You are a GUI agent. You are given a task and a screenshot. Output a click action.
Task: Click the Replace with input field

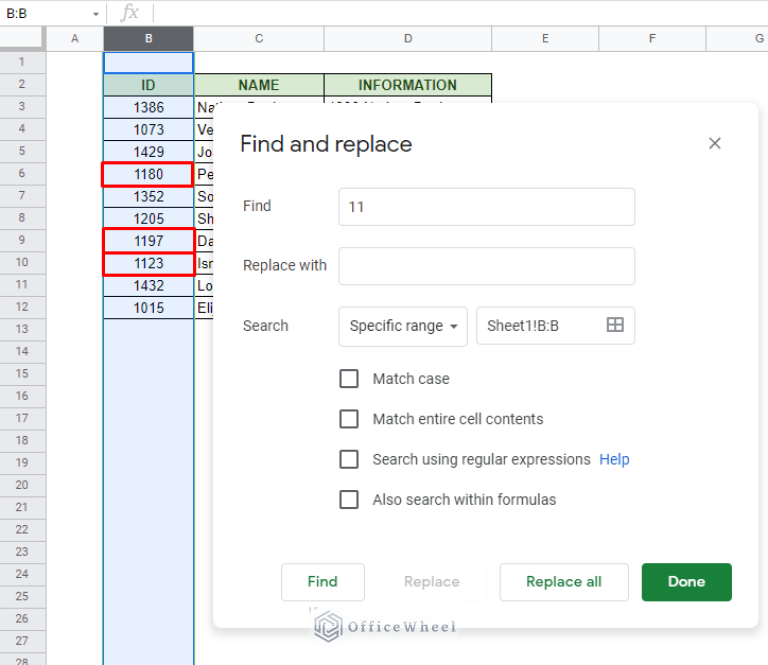coord(486,266)
